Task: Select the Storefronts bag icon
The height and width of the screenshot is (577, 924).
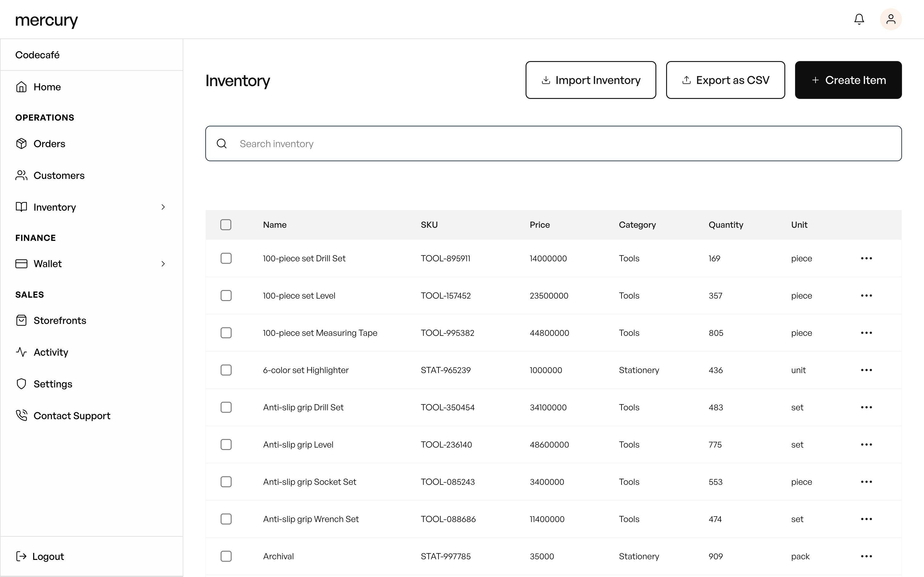Action: [x=21, y=320]
